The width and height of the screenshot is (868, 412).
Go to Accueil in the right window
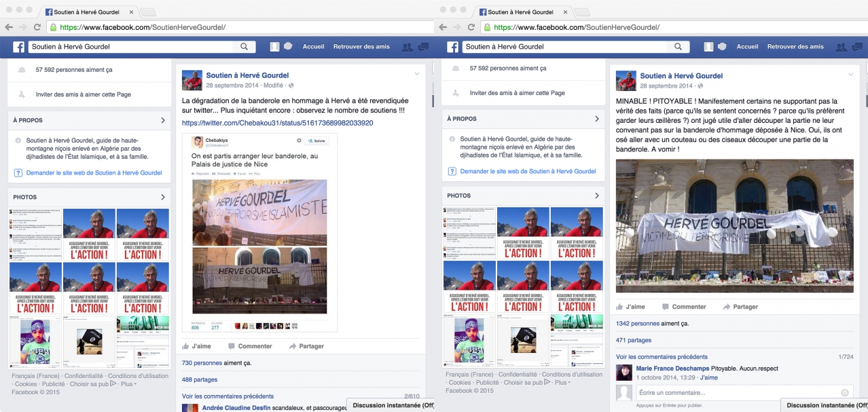tap(748, 47)
